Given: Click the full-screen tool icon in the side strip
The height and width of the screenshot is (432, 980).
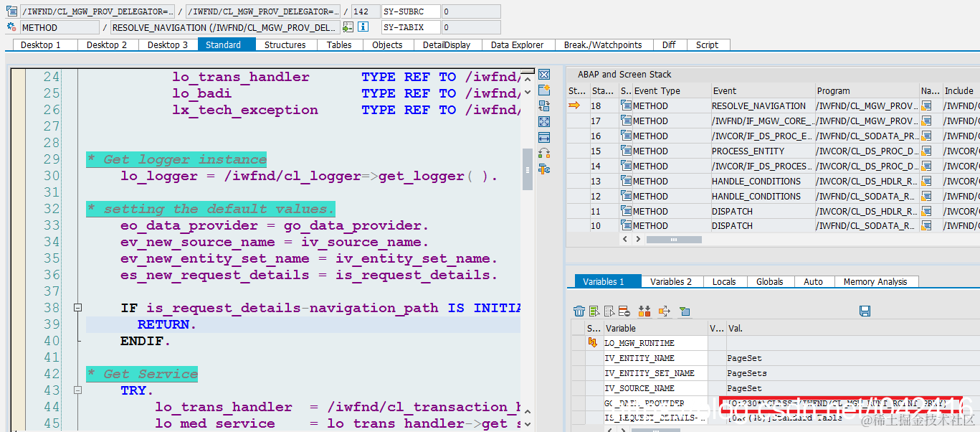Looking at the screenshot, I should coord(544,122).
